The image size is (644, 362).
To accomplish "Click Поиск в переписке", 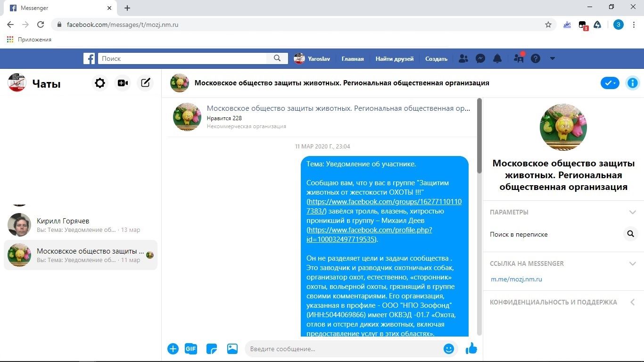I will pyautogui.click(x=519, y=234).
